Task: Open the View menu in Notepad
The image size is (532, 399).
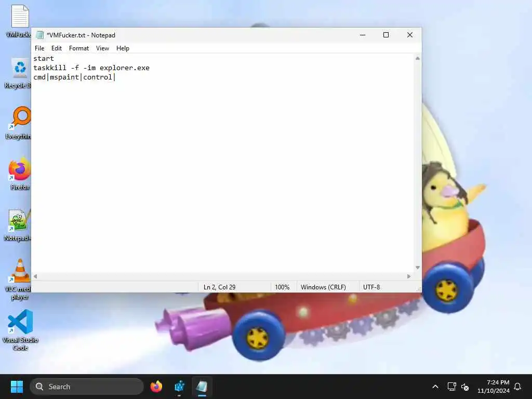Action: (102, 48)
